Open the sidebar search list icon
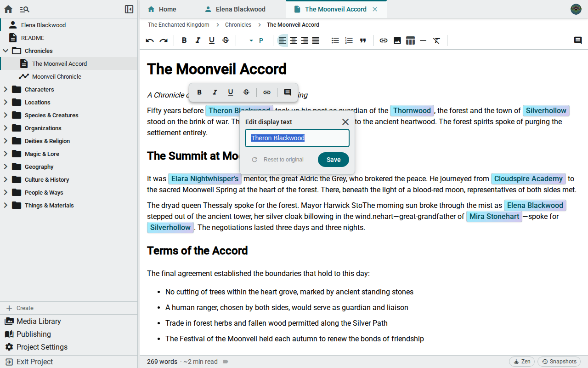 [25, 9]
